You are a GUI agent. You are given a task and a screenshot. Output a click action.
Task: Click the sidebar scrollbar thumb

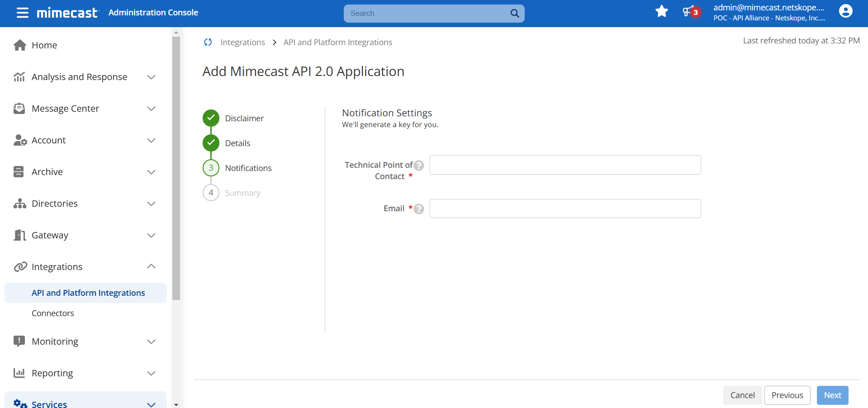click(176, 168)
